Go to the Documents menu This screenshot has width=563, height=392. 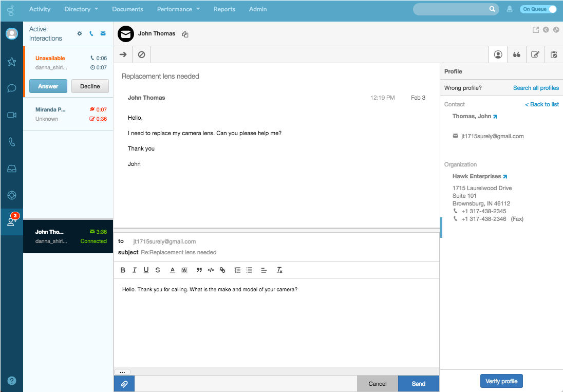pyautogui.click(x=127, y=9)
